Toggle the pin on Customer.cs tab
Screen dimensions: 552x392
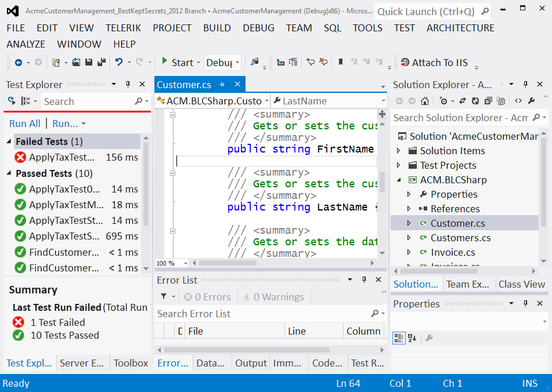pyautogui.click(x=222, y=85)
